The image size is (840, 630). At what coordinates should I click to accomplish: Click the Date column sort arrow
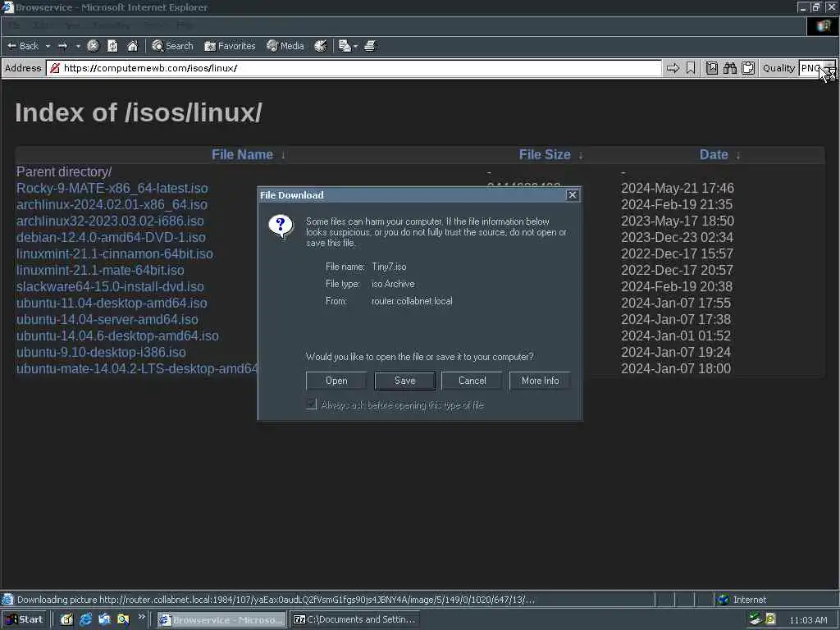(738, 155)
